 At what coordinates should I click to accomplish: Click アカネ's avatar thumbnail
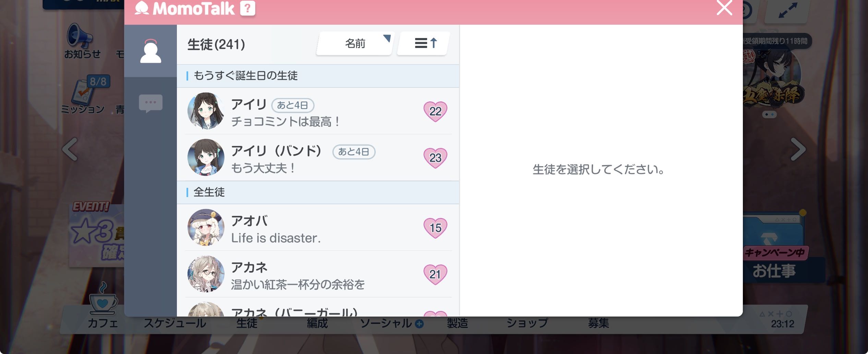tap(206, 274)
